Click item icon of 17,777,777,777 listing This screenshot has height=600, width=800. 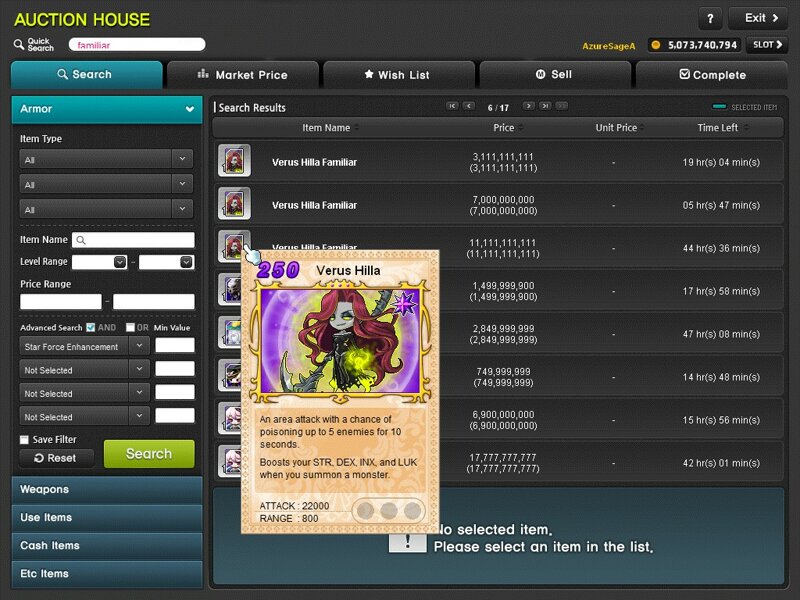[230, 461]
